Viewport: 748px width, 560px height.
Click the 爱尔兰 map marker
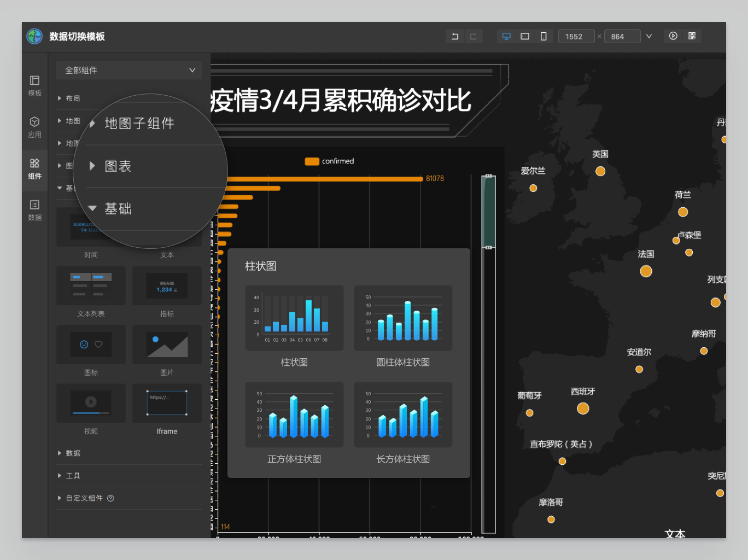click(x=533, y=188)
